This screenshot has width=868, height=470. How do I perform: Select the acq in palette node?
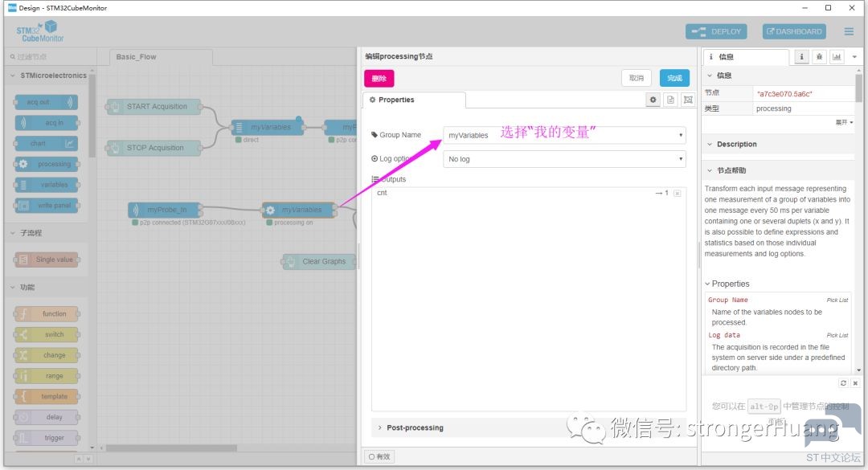[47, 123]
